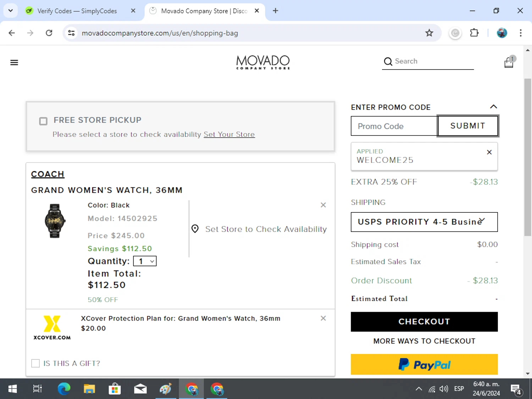Image resolution: width=532 pixels, height=399 pixels.
Task: Submit the promo code
Action: 468,126
